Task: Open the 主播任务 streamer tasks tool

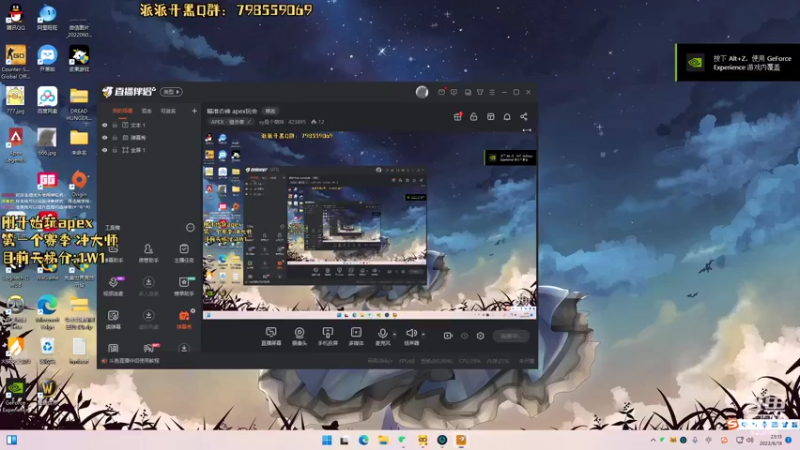Action: (x=184, y=253)
